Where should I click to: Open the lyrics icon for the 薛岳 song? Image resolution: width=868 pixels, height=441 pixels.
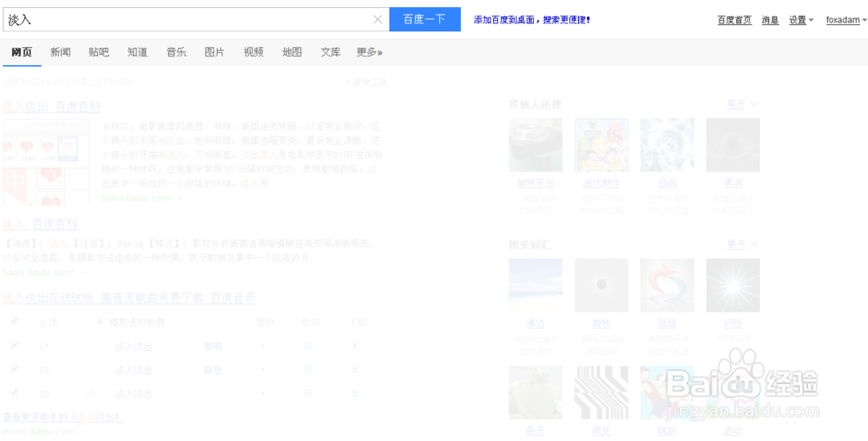[308, 370]
